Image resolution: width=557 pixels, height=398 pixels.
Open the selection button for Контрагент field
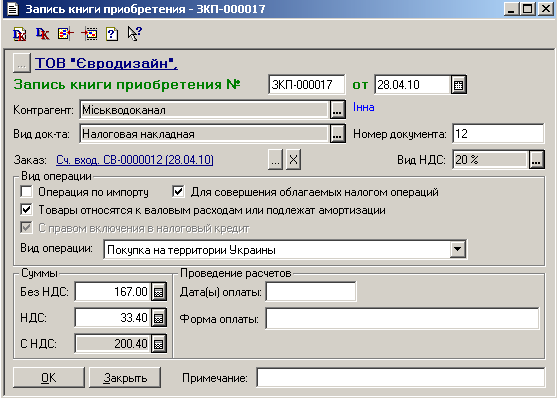click(x=337, y=110)
